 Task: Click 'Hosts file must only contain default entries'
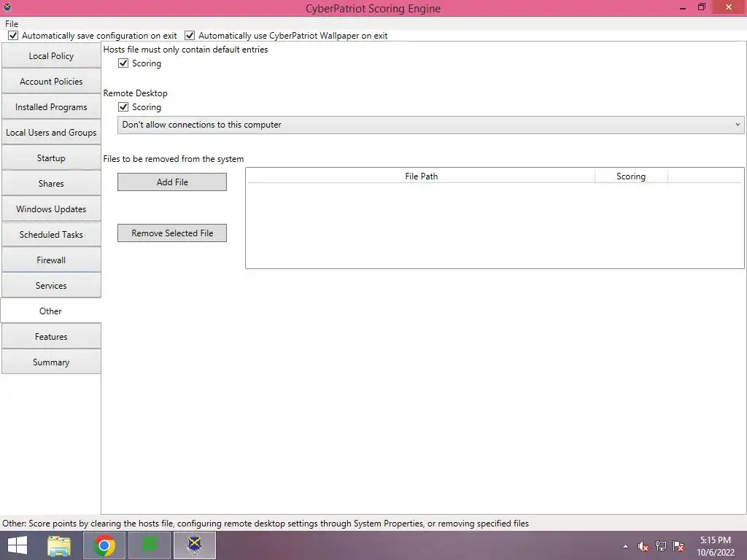click(185, 50)
